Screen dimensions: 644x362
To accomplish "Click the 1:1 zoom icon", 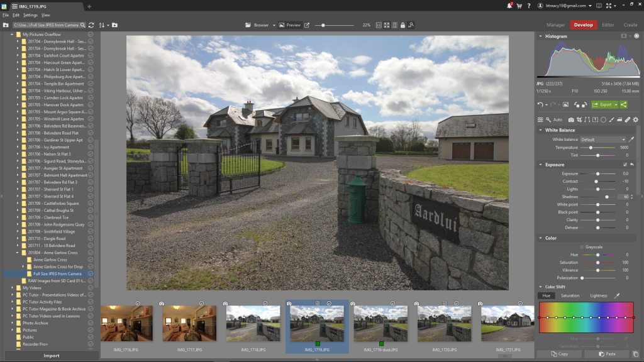I will (379, 25).
